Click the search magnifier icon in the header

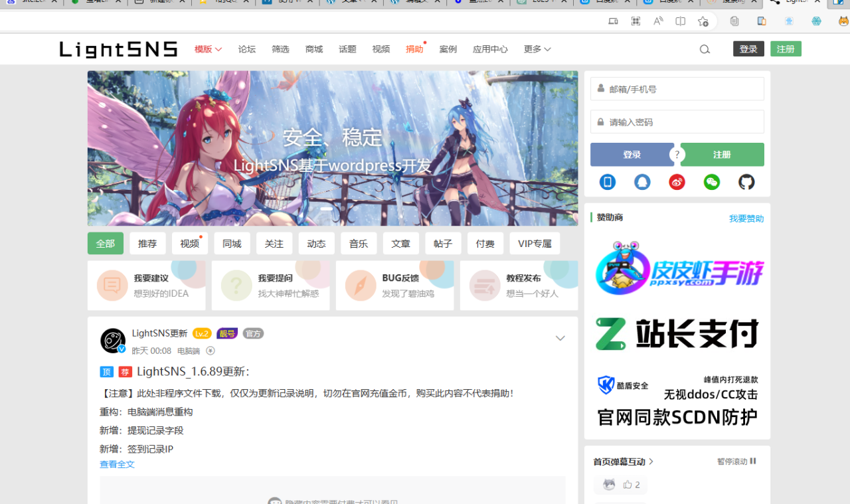pos(705,49)
